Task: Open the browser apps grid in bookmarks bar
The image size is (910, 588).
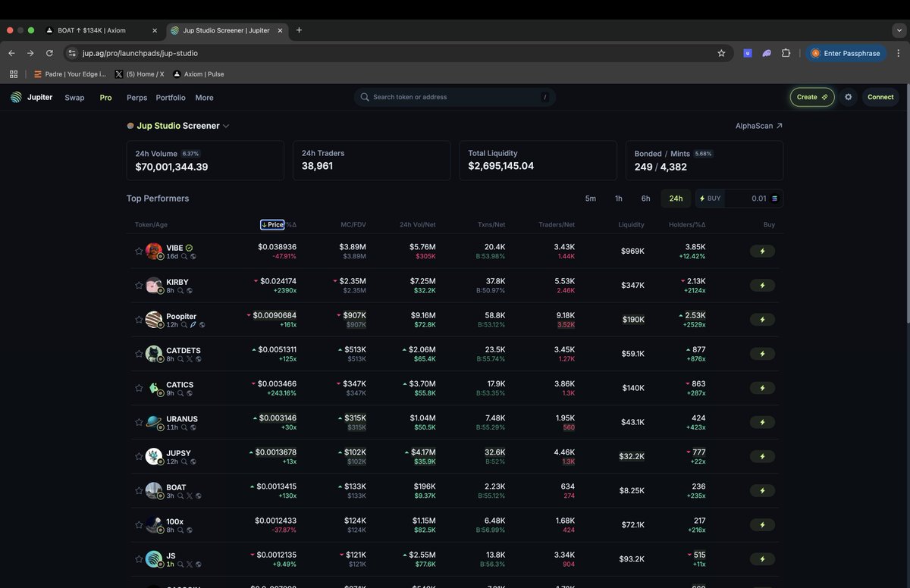Action: [14, 74]
